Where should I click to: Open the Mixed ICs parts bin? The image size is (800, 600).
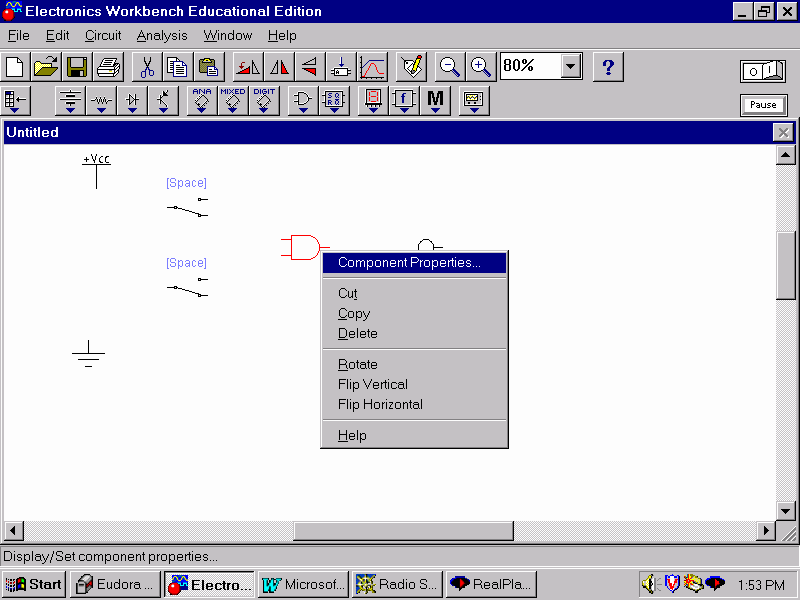point(233,101)
